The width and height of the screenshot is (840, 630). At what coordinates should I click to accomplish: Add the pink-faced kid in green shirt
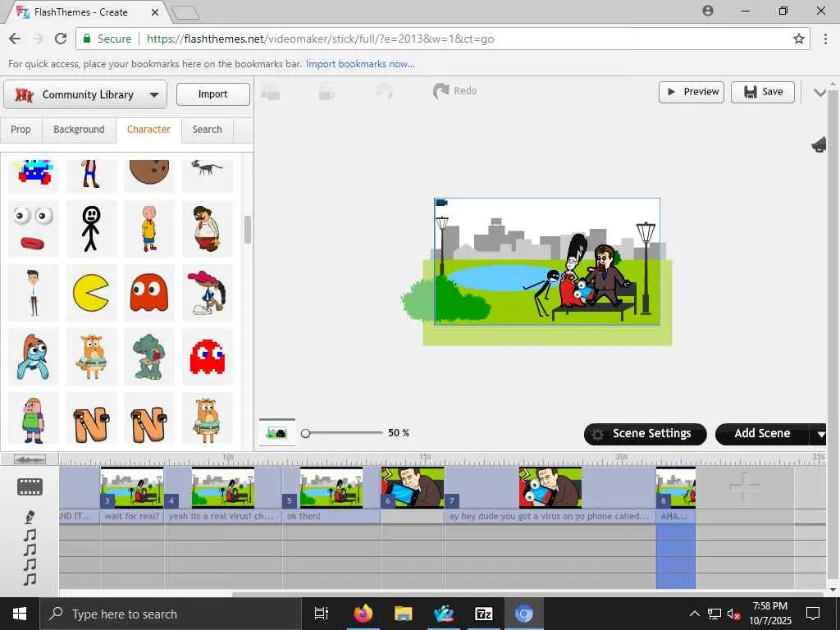click(34, 420)
